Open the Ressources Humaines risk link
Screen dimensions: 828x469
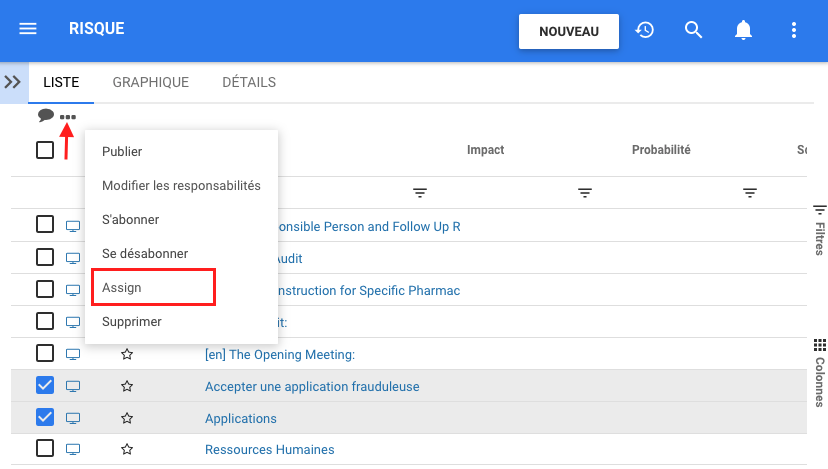click(x=269, y=450)
